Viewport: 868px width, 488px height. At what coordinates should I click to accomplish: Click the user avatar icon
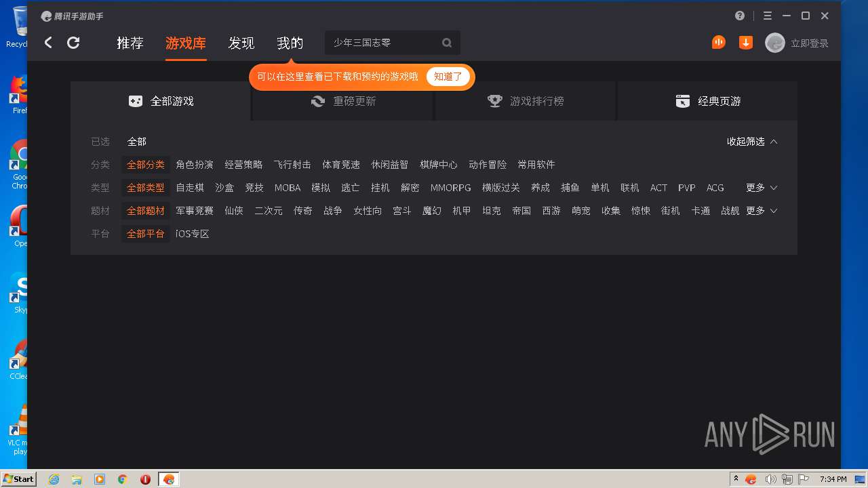(x=775, y=43)
